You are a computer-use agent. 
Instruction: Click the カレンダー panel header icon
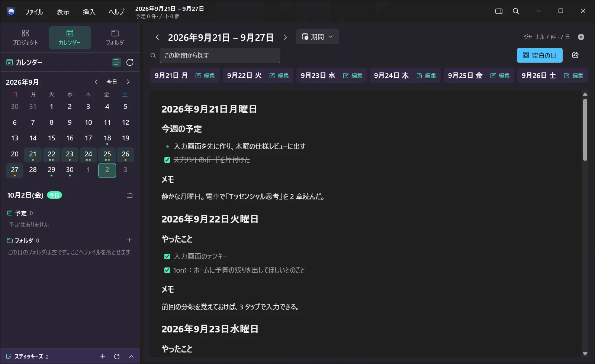tap(10, 62)
